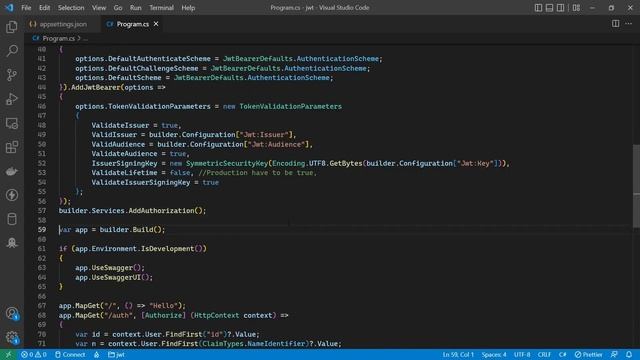This screenshot has width=640, height=360.
Task: Click line number 67 in gutter
Action: coord(42,306)
